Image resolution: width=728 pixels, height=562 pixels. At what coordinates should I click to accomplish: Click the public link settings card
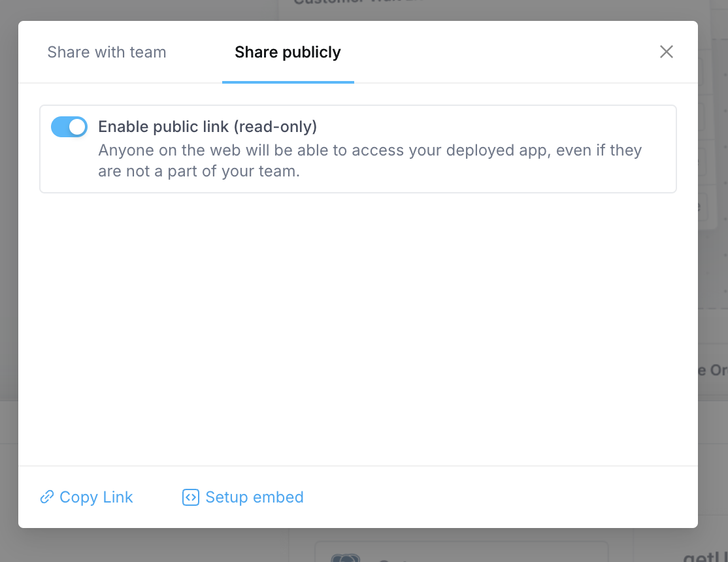click(x=358, y=149)
